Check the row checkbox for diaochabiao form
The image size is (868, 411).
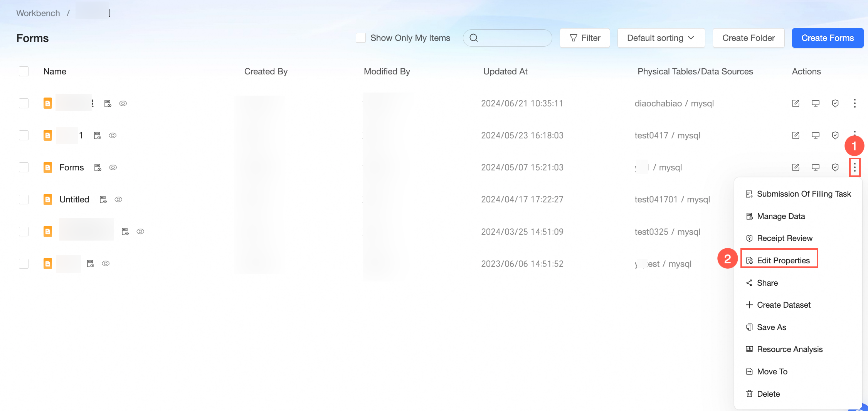tap(24, 103)
